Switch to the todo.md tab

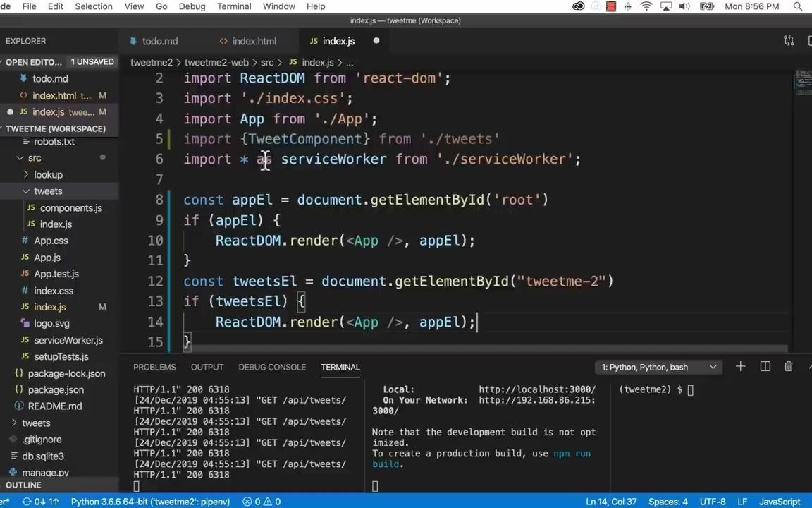tap(160, 41)
